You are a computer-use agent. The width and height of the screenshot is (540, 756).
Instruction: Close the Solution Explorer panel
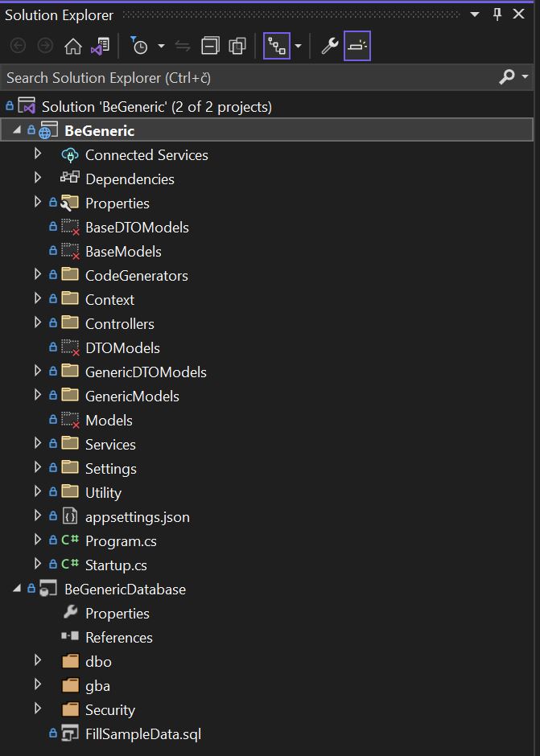(519, 14)
